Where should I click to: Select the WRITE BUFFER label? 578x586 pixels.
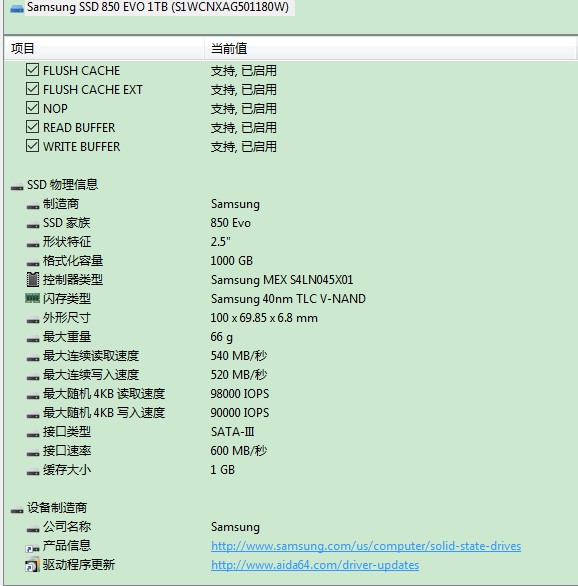point(82,147)
